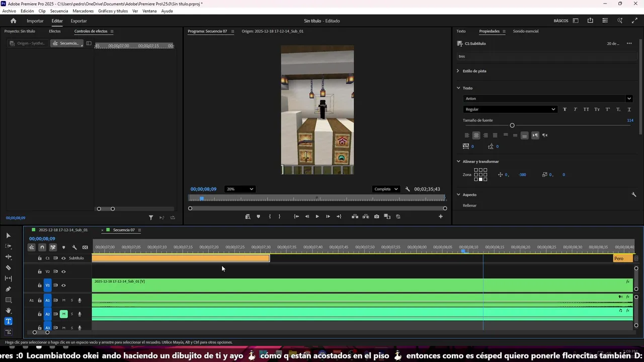Open Secuencia 07 panel menu
Image resolution: width=644 pixels, height=362 pixels.
click(x=139, y=230)
